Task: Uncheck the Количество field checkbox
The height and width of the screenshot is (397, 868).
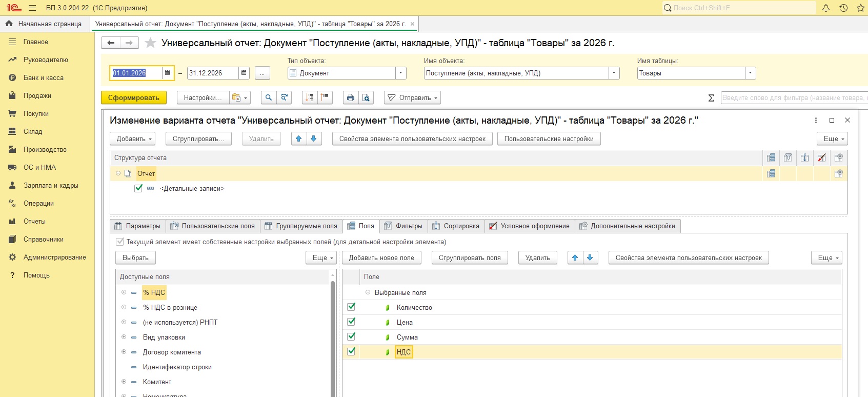Action: [x=351, y=307]
